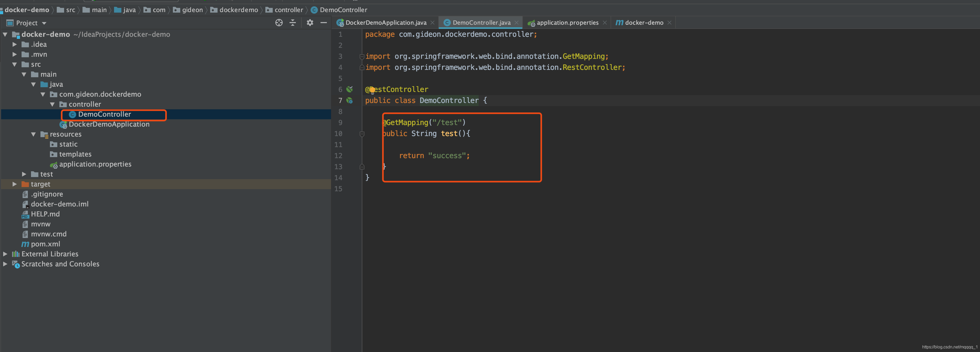Switch to DockerDemoApplication.java tab
The width and height of the screenshot is (980, 352).
pos(385,23)
